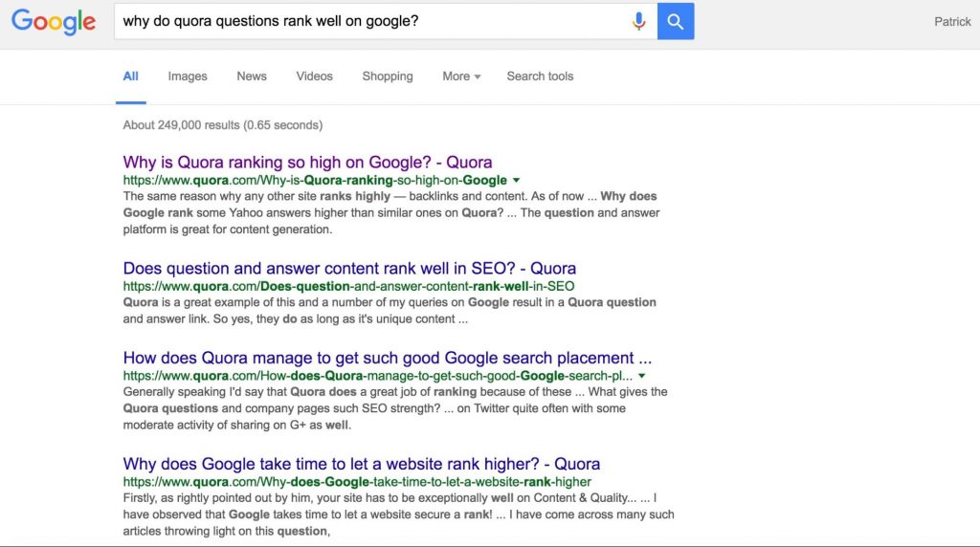The width and height of the screenshot is (980, 547).
Task: Click the Google logo
Action: 54,22
